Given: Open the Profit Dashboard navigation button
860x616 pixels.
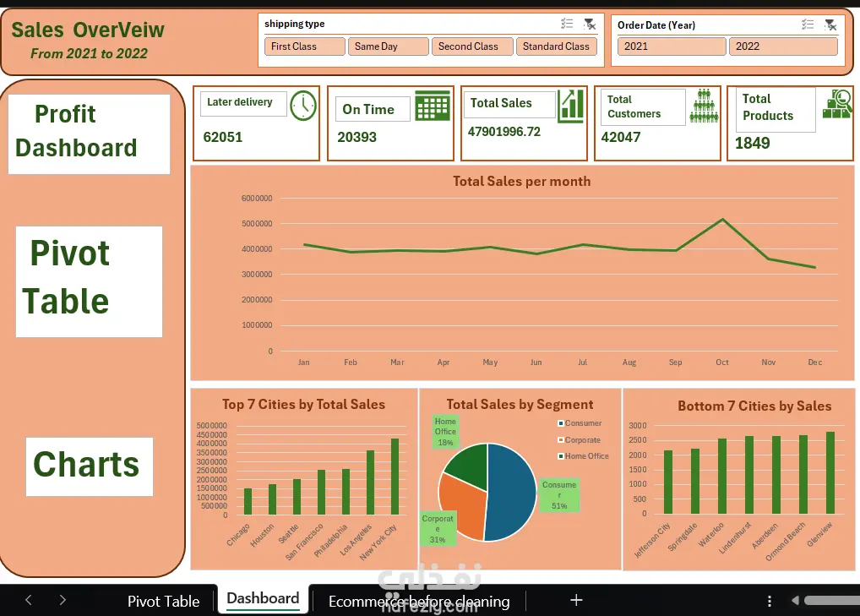Looking at the screenshot, I should (x=89, y=134).
